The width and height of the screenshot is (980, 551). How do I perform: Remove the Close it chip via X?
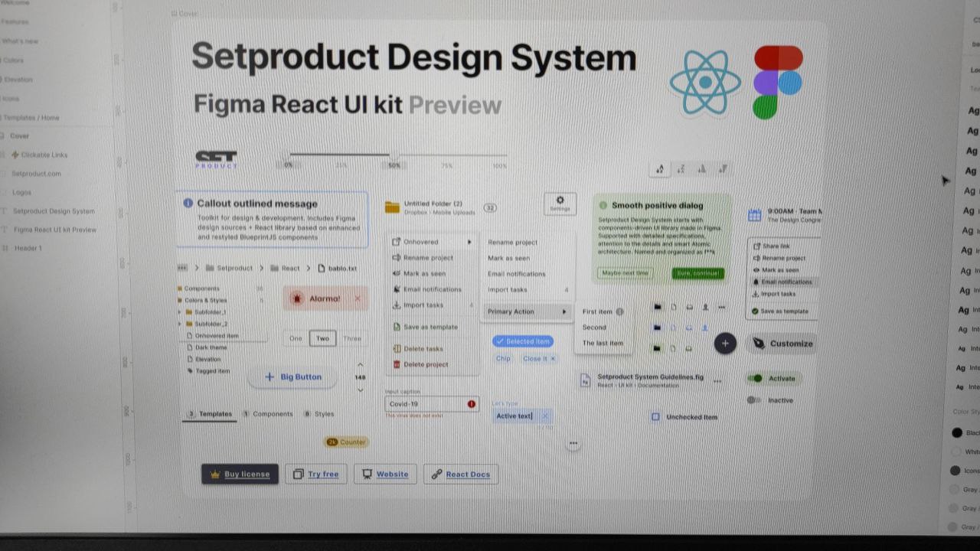tap(553, 358)
